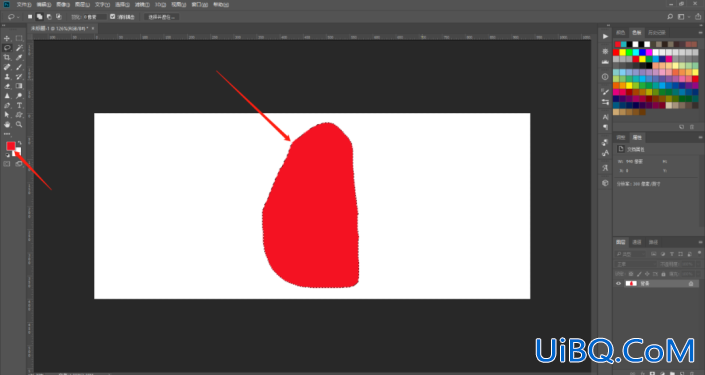Open the 3D menu
Viewport: 705px width, 375px height.
161,4
